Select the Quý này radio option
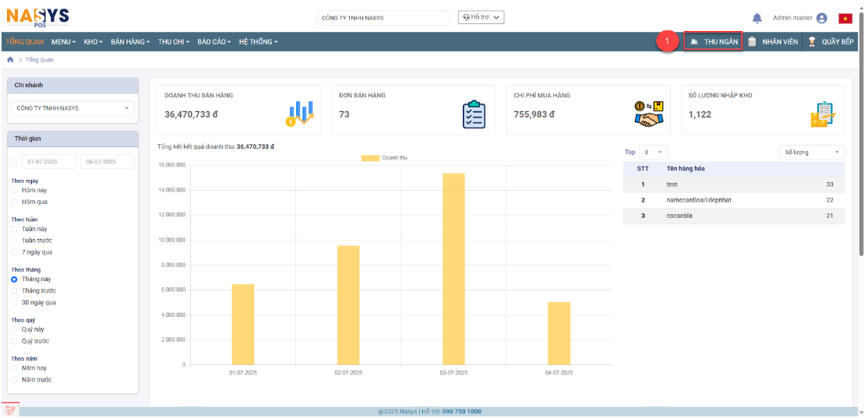 point(14,329)
